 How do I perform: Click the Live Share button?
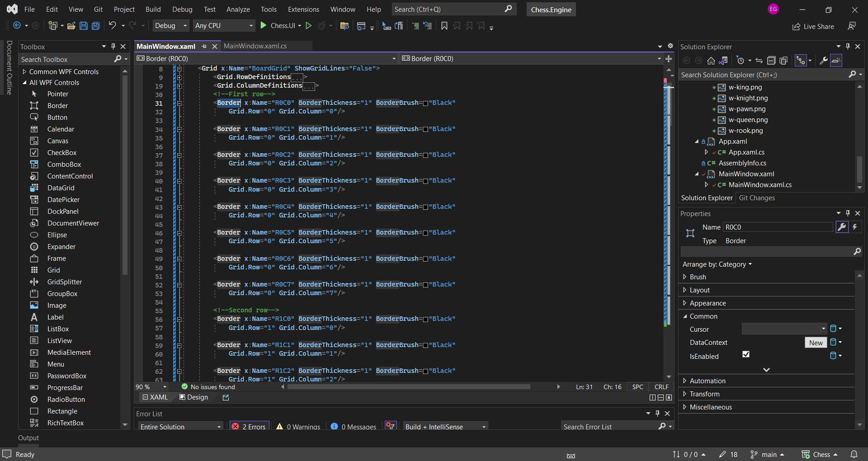point(813,27)
